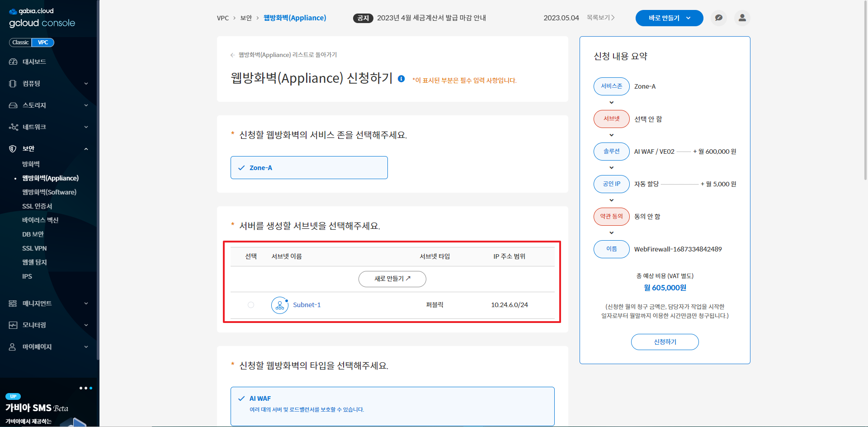This screenshot has width=868, height=427.
Task: Click the security shield icon
Action: click(x=13, y=148)
